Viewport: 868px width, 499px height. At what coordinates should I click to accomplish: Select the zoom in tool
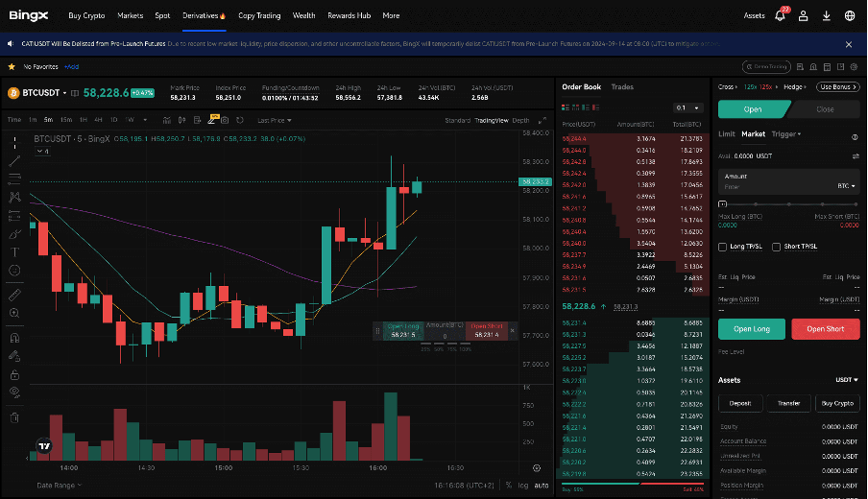[x=15, y=313]
